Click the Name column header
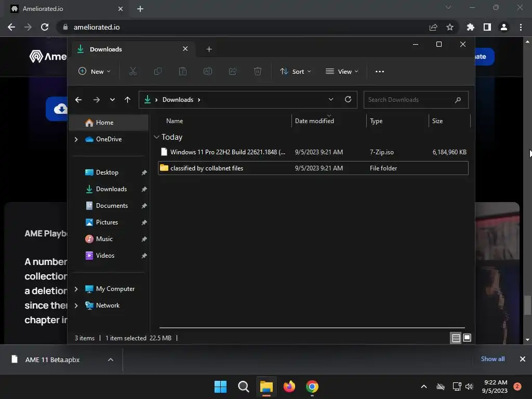Viewport: 532px width, 399px height. (x=224, y=121)
